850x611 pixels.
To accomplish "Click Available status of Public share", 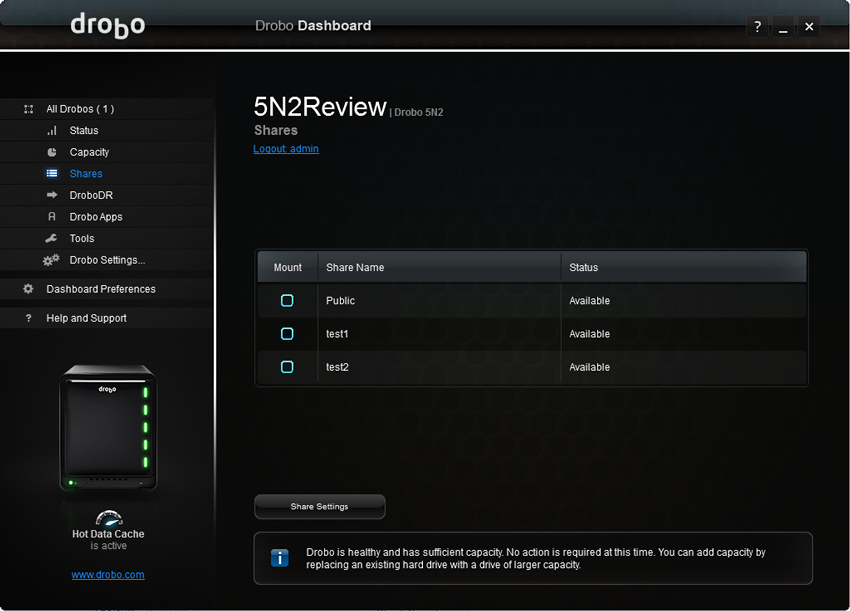I will point(589,301).
